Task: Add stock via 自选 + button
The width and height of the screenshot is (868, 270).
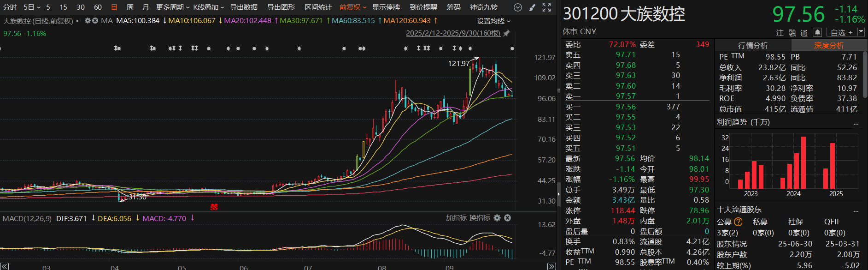Action: pyautogui.click(x=841, y=32)
